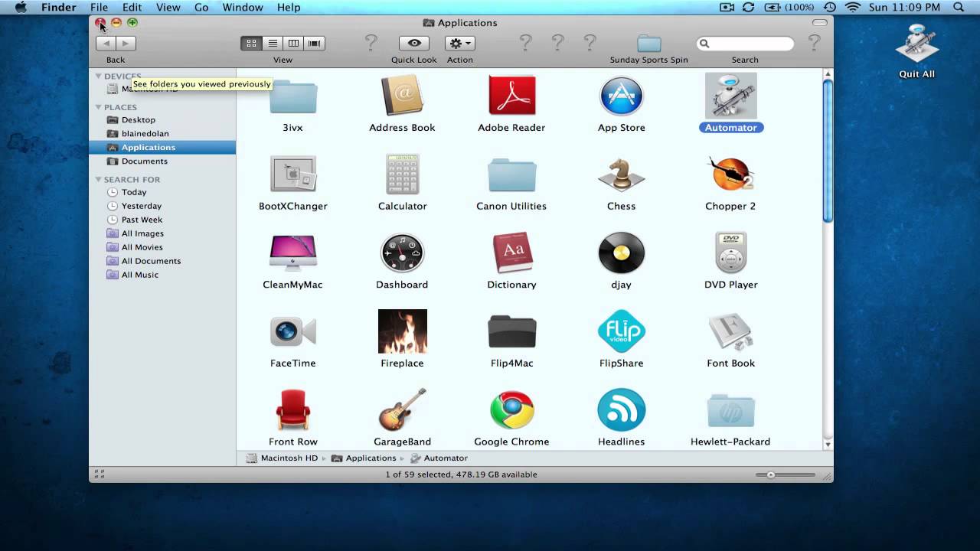Open the View menu
Screen dimensions: 980x551
168,7
